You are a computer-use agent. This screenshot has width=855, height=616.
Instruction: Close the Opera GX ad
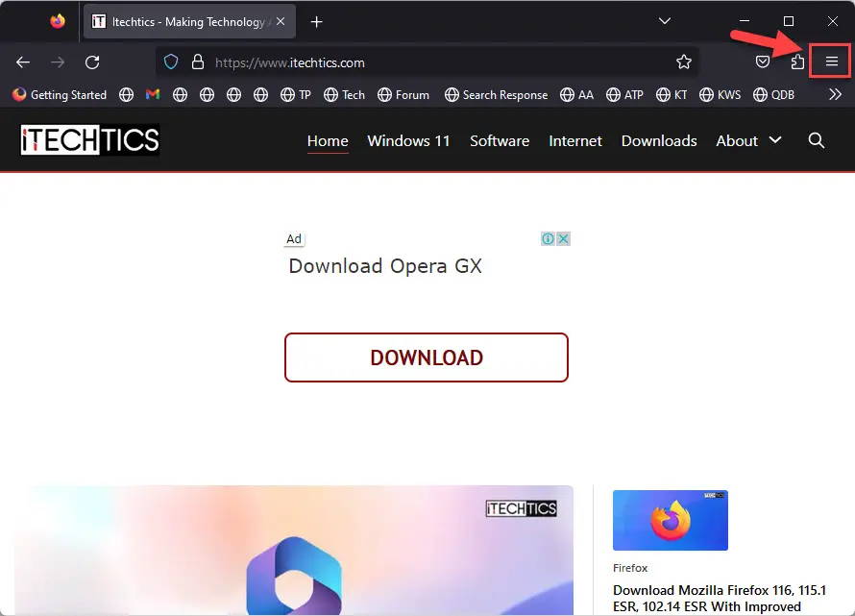click(563, 238)
